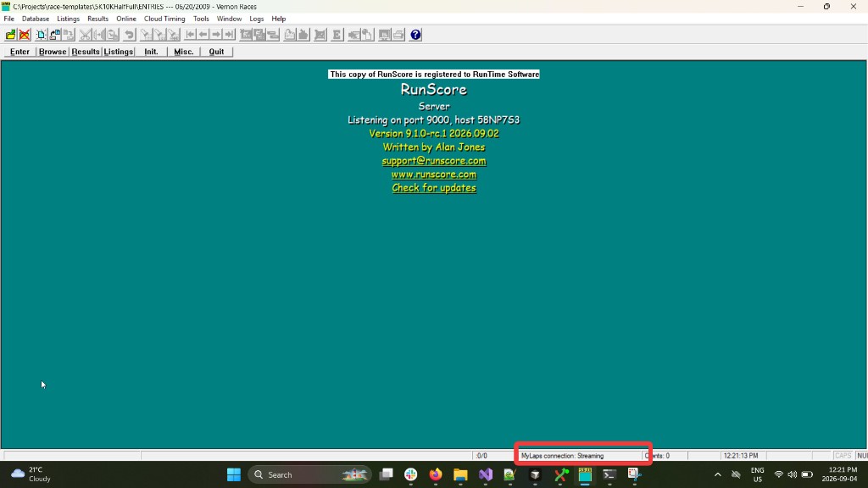Click the support@runscore.com email link
868x488 pixels.
click(x=434, y=161)
